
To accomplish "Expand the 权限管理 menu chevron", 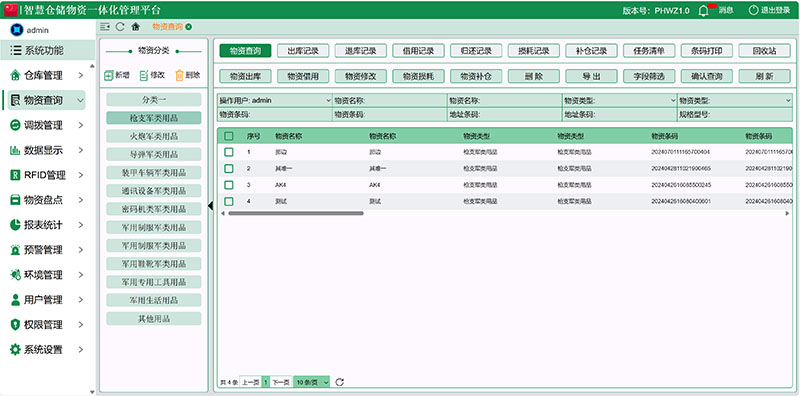I will point(81,325).
